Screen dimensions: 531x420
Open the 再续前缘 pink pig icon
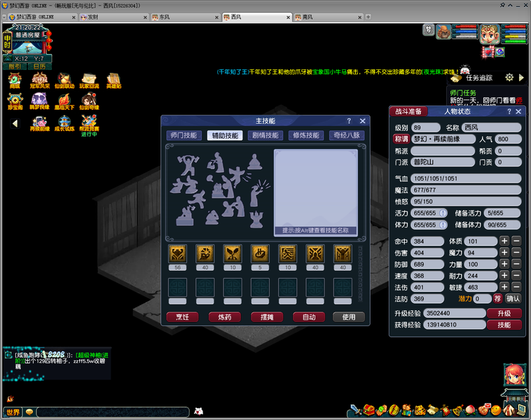point(40,123)
